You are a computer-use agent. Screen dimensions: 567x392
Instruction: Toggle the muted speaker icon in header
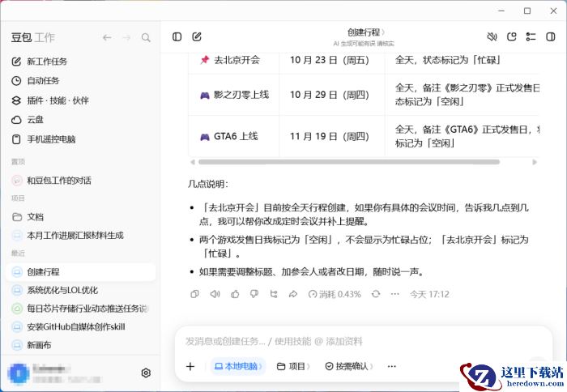pyautogui.click(x=492, y=37)
